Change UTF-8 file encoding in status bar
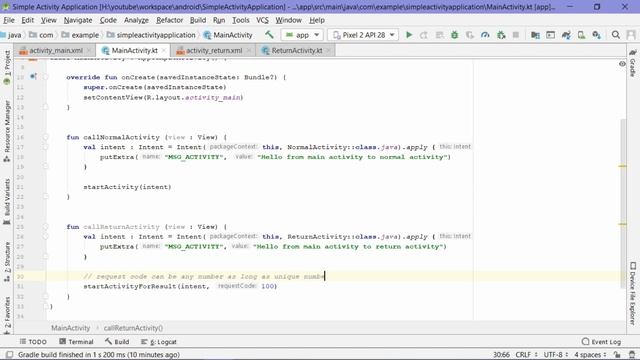640x360 pixels. point(556,355)
